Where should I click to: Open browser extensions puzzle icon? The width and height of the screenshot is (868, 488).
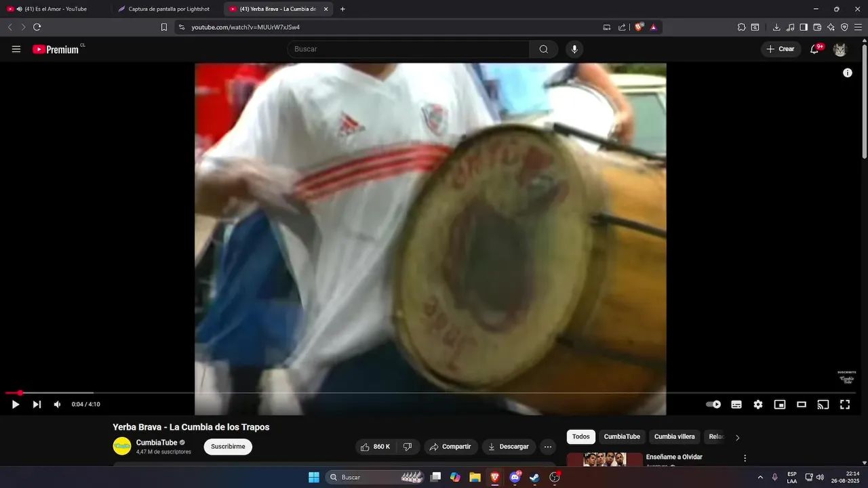pos(741,27)
